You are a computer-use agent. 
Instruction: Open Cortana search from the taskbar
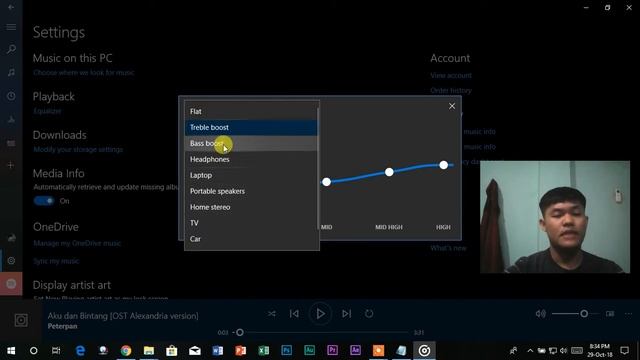coord(34,351)
